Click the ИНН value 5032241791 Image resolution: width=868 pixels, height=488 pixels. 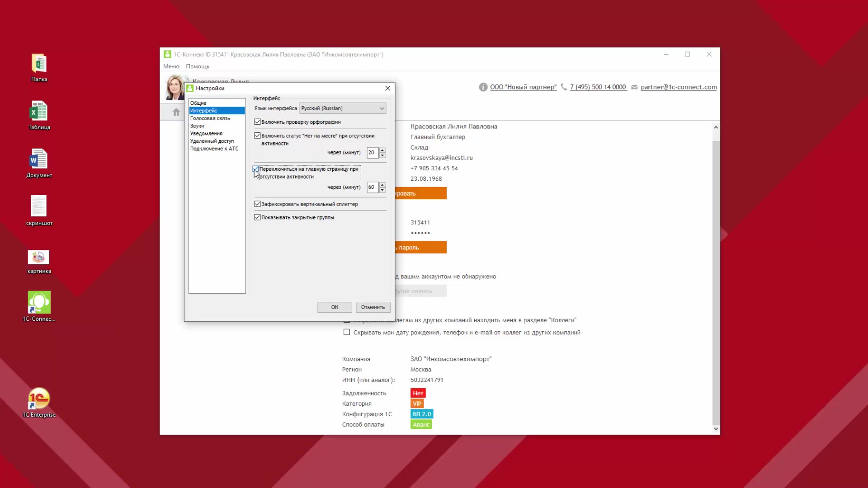427,380
